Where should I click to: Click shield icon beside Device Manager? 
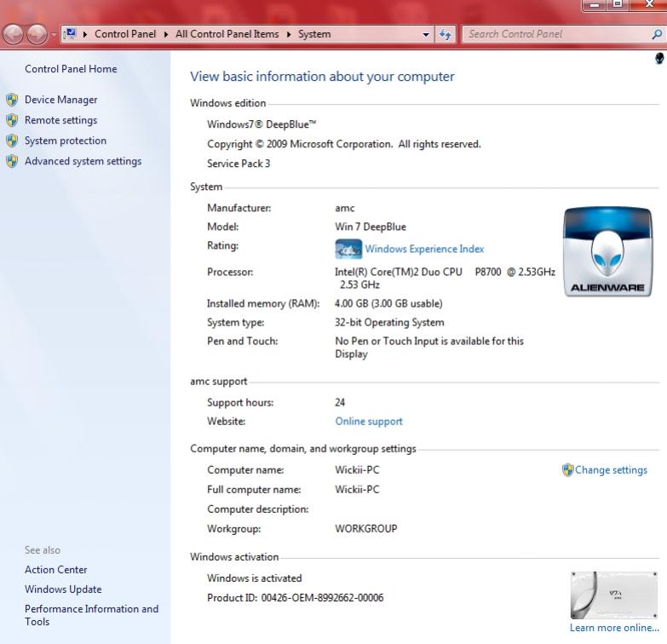point(12,100)
